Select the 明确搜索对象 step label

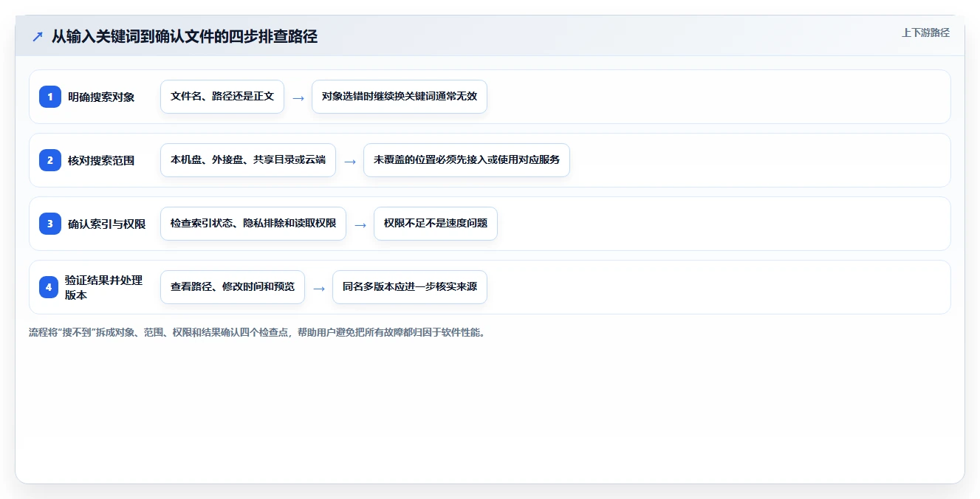pos(101,97)
